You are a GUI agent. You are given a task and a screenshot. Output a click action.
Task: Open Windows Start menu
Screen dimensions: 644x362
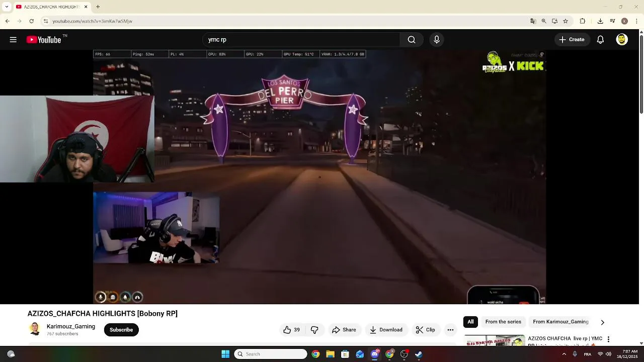(225, 354)
